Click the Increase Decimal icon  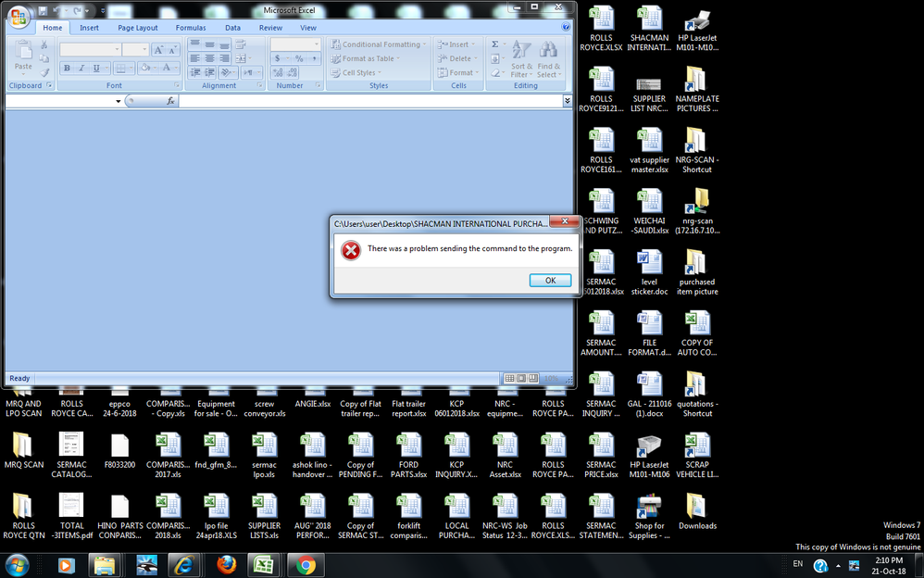278,72
